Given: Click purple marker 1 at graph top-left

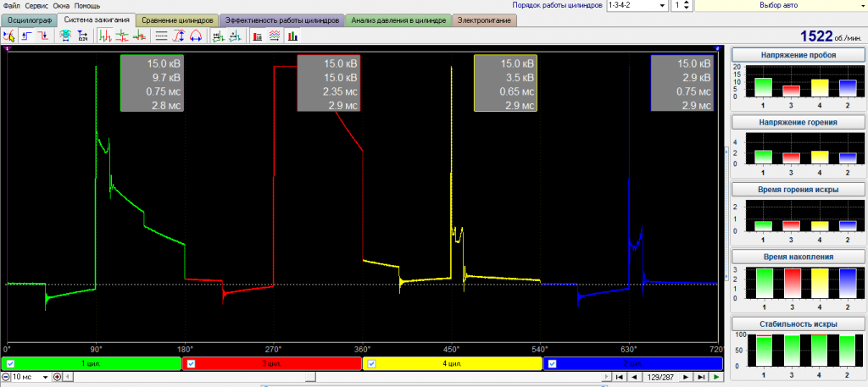Looking at the screenshot, I should 7,49.
